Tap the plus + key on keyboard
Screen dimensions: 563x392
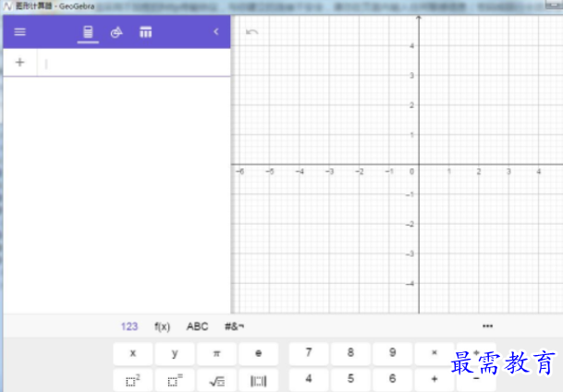point(434,380)
